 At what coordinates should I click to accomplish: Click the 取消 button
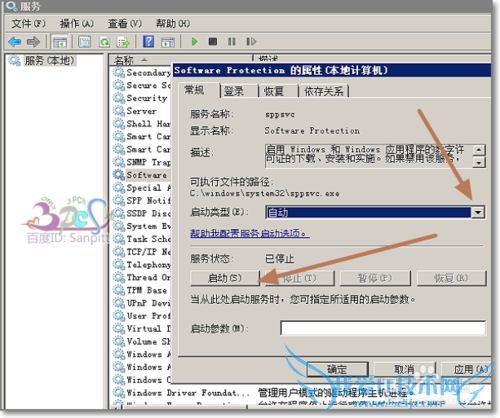pyautogui.click(x=405, y=369)
